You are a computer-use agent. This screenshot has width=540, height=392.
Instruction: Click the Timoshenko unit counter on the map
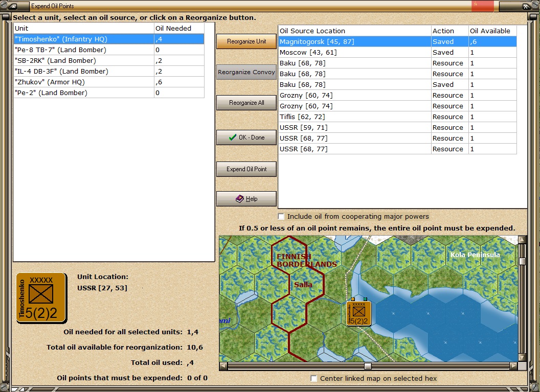click(358, 313)
